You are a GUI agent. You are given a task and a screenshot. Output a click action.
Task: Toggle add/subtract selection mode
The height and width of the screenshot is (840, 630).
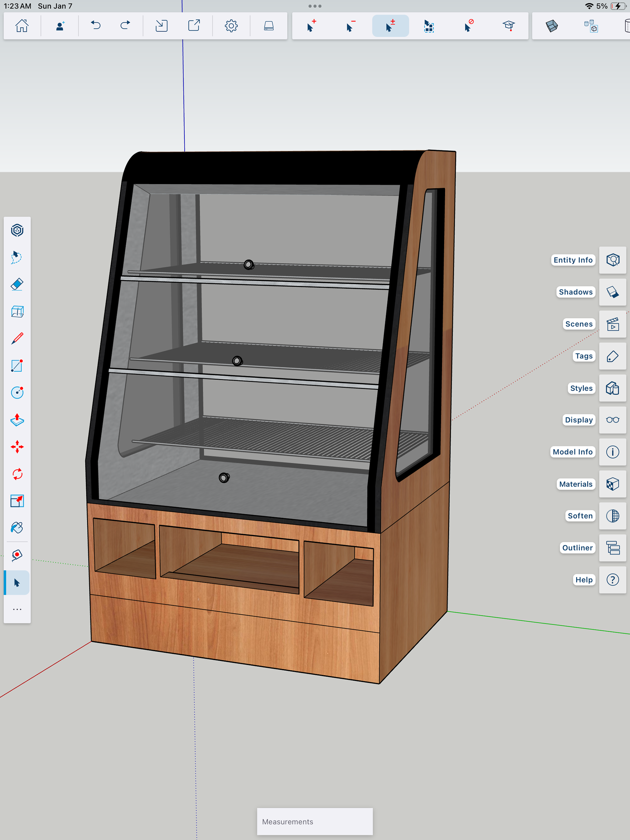390,26
